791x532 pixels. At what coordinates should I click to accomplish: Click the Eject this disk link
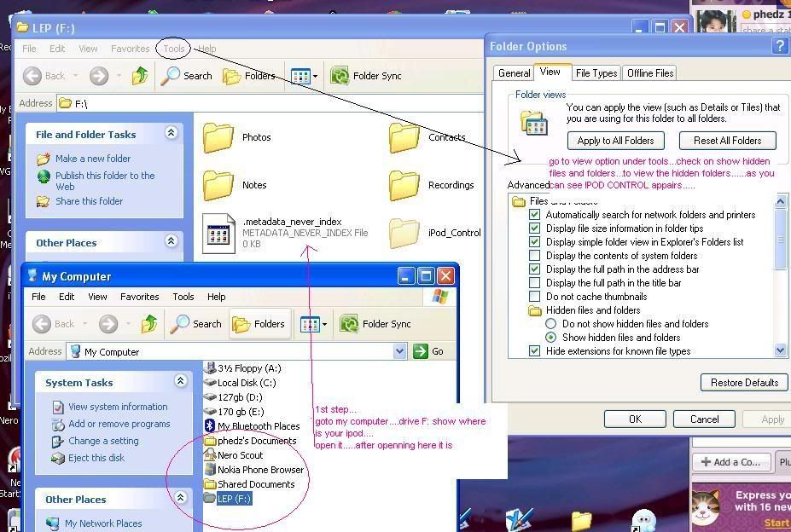96,458
